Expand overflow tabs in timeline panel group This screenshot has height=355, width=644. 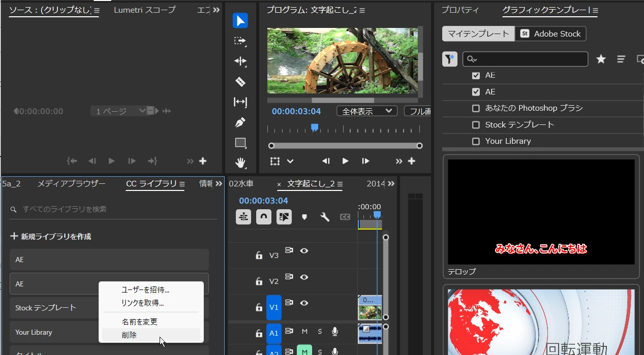[x=391, y=183]
